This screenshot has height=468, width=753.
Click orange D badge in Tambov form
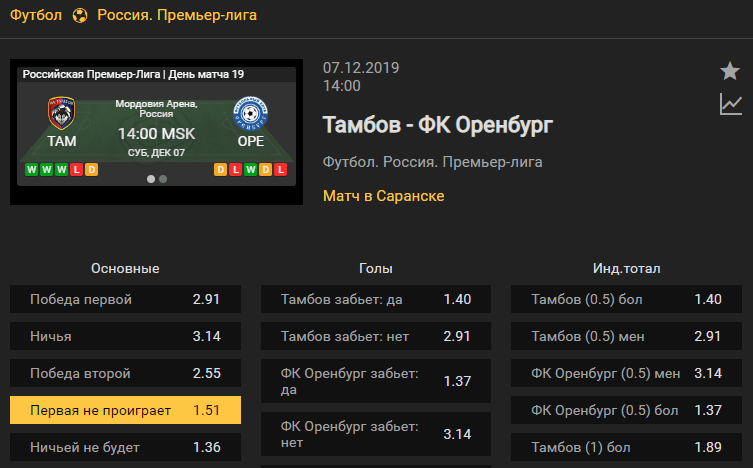[91, 169]
